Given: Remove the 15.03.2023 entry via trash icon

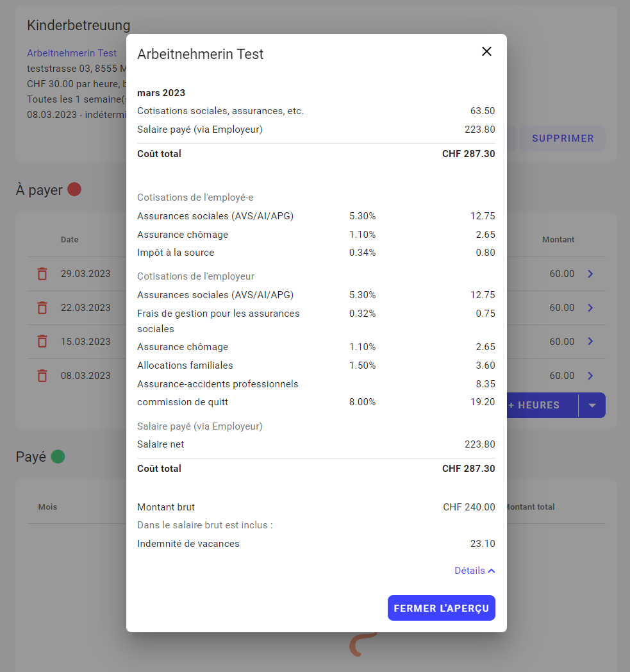Looking at the screenshot, I should [42, 342].
